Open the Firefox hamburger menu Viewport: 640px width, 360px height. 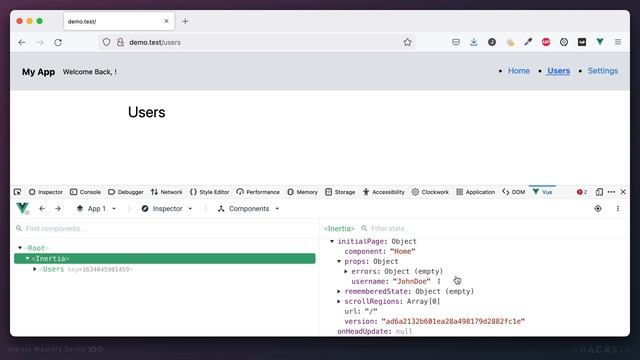coord(618,42)
